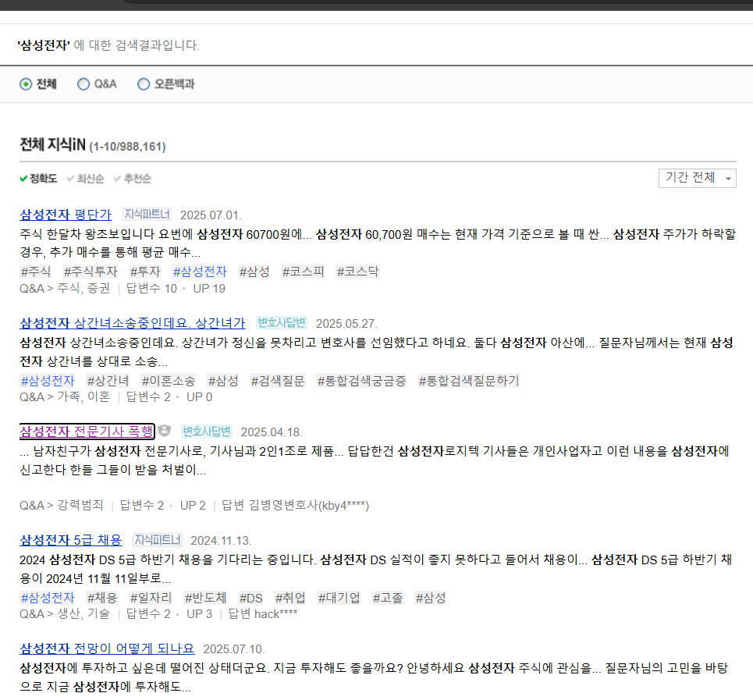Click the #DS tag
This screenshot has height=700, width=753.
(x=250, y=598)
